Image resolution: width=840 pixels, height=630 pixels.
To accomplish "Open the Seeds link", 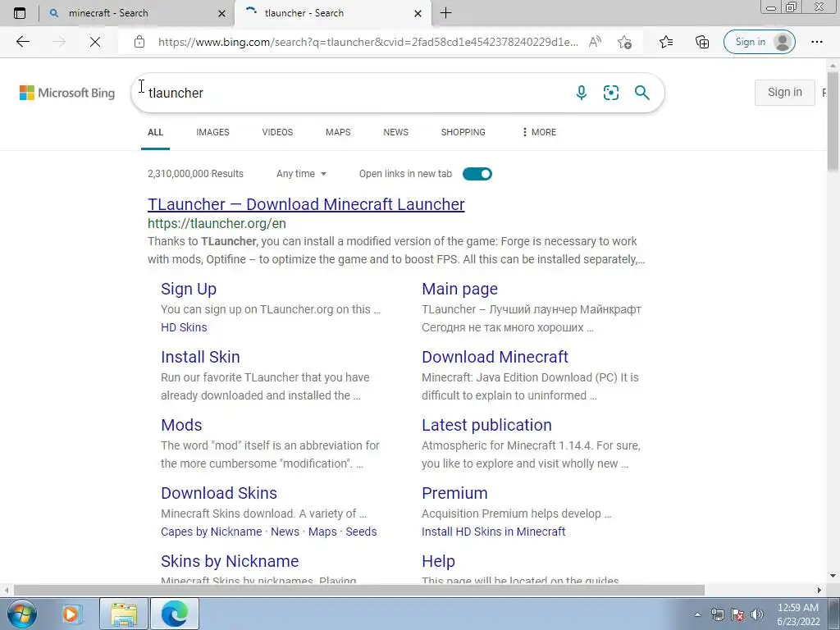I will pyautogui.click(x=361, y=532).
